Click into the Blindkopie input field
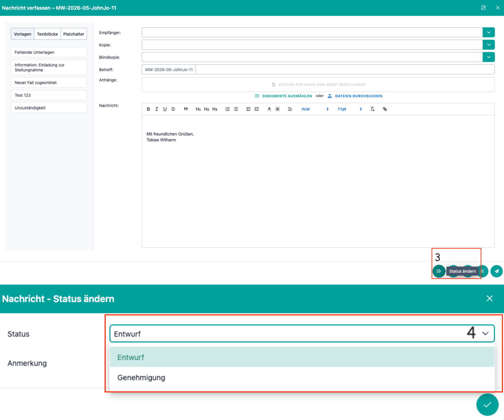Viewport: 504px width, 420px height. (x=312, y=57)
